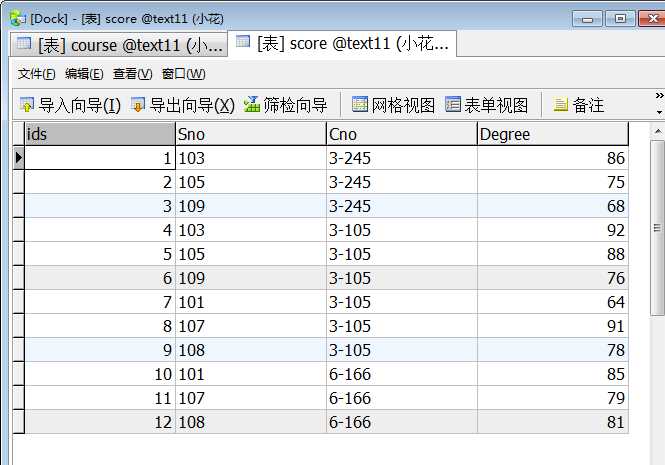Open the 文件(F) menu

(36, 74)
